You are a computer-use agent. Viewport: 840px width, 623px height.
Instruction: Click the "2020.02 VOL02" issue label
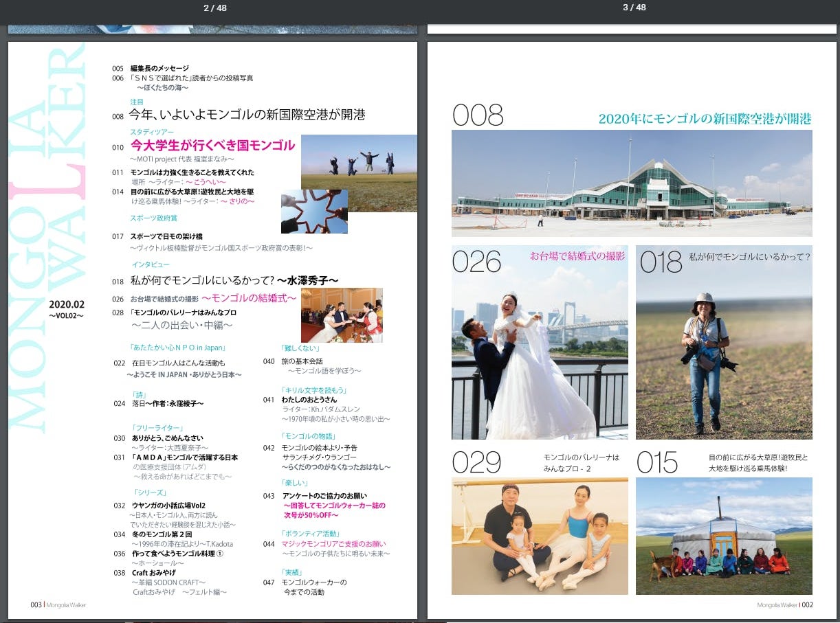[x=67, y=309]
